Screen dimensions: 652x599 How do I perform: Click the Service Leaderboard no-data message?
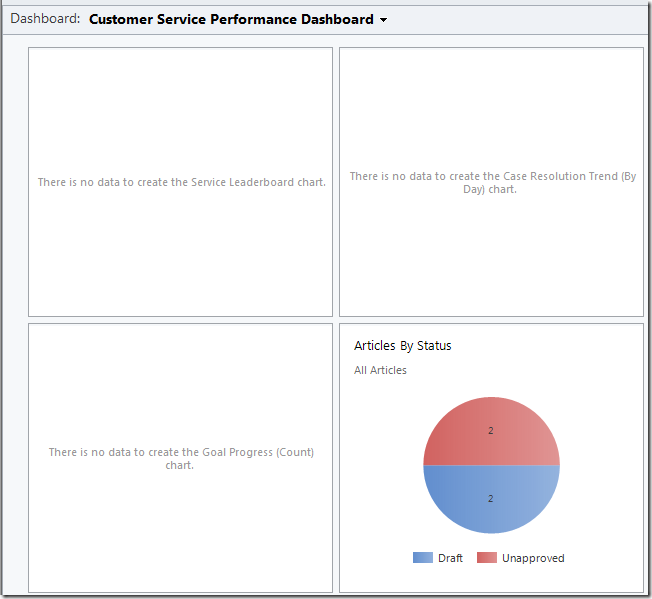tap(181, 182)
